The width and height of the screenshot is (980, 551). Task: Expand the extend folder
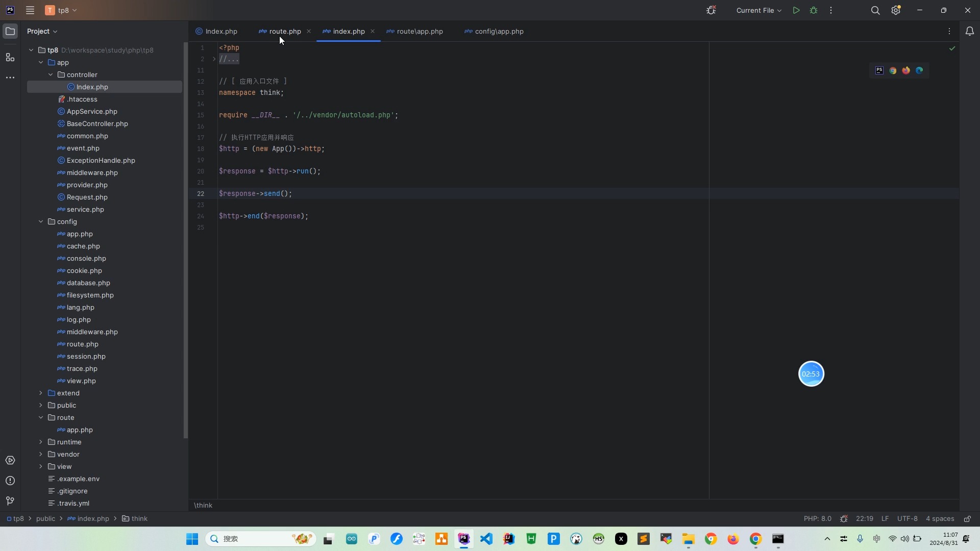pyautogui.click(x=41, y=393)
